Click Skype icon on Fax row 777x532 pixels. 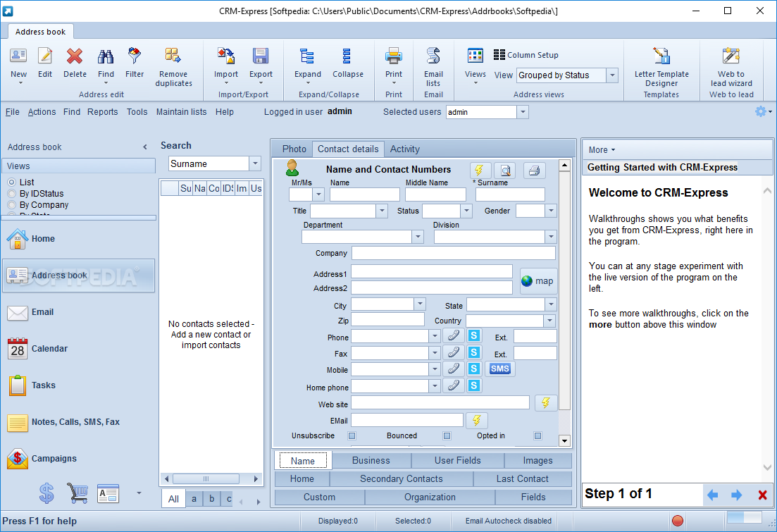point(473,352)
